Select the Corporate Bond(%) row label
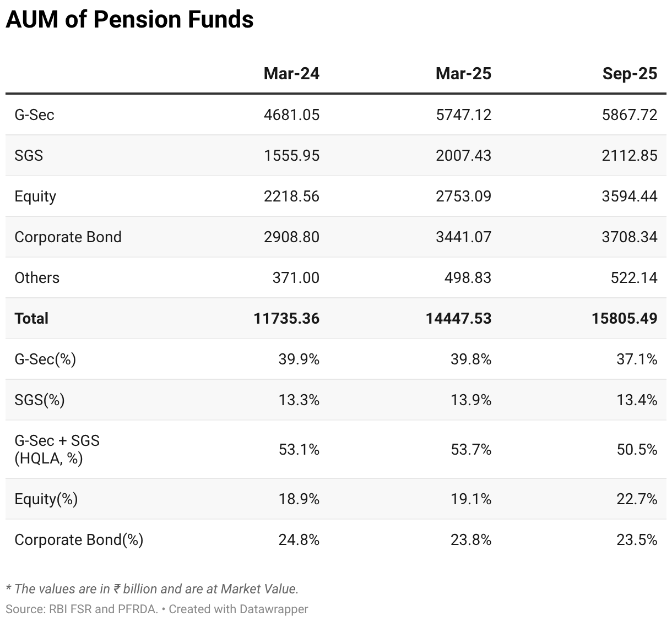The height and width of the screenshot is (622, 672). [79, 539]
